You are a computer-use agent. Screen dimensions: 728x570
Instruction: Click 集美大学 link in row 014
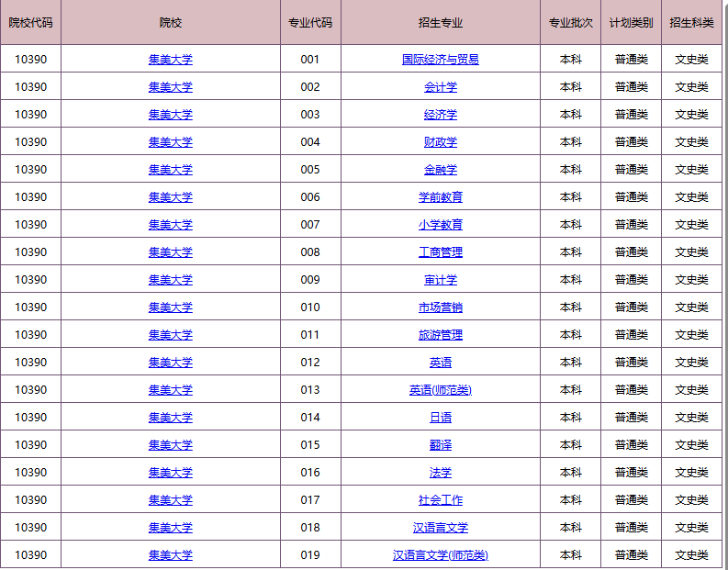171,418
